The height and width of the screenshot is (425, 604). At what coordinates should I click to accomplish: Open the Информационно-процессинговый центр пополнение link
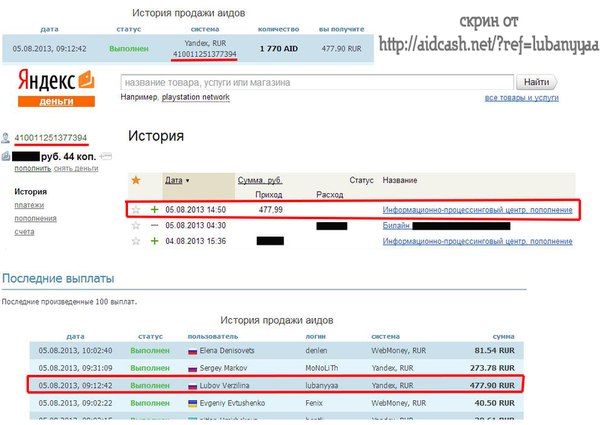click(477, 210)
